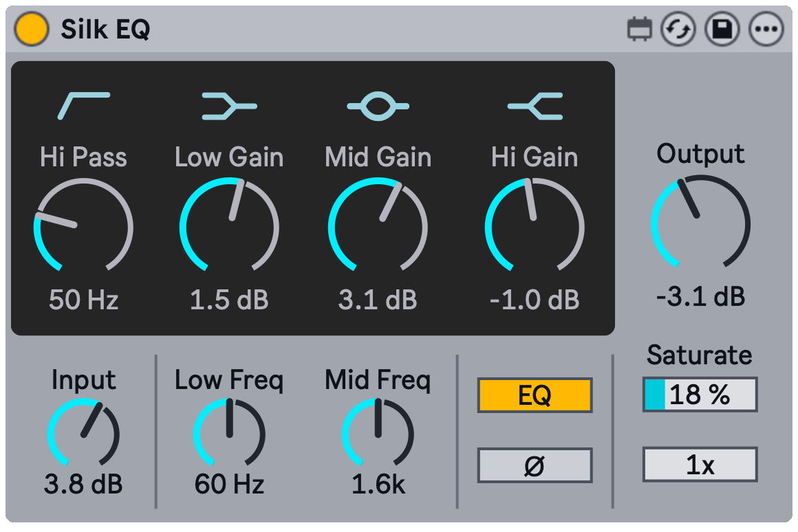
Task: Click the Mid Freq label
Action: pos(378,380)
